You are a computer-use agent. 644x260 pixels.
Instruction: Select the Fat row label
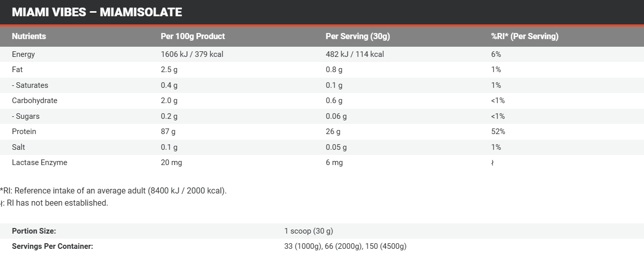click(18, 70)
